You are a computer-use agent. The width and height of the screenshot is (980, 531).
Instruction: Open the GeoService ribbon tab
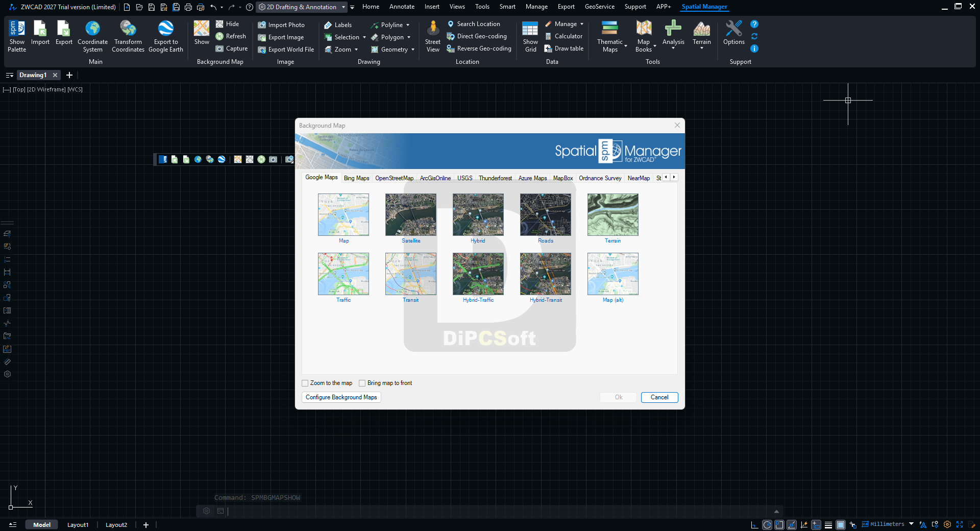tap(600, 7)
